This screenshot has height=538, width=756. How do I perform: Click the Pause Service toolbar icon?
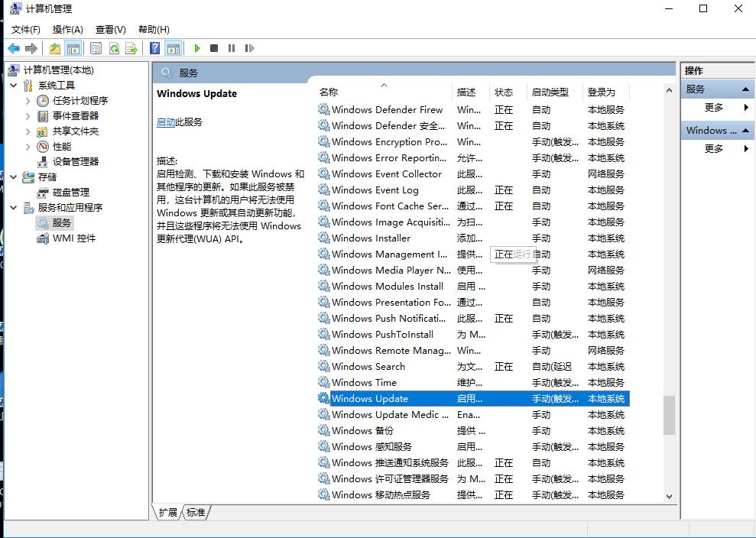232,48
